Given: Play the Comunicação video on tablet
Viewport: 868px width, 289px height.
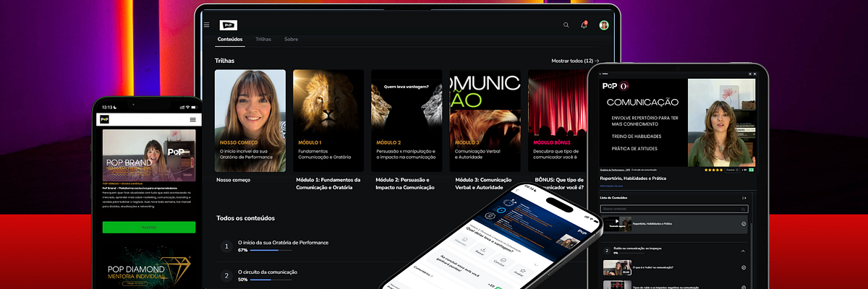Looking at the screenshot, I should (x=678, y=121).
